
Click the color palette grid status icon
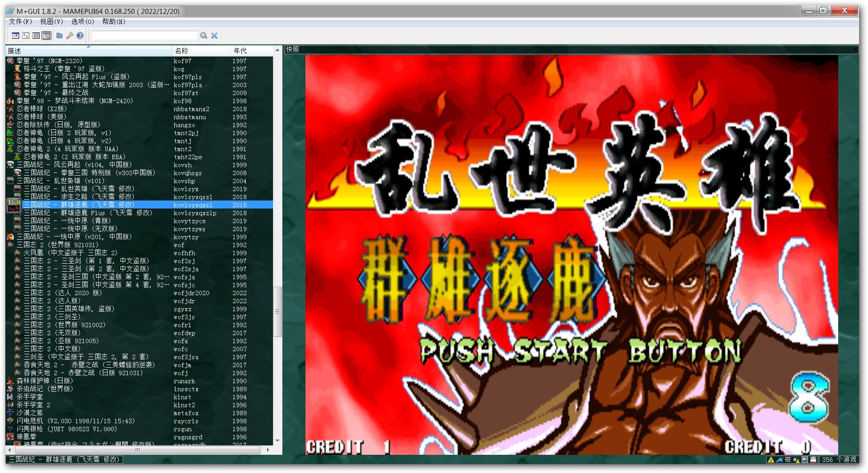click(788, 460)
